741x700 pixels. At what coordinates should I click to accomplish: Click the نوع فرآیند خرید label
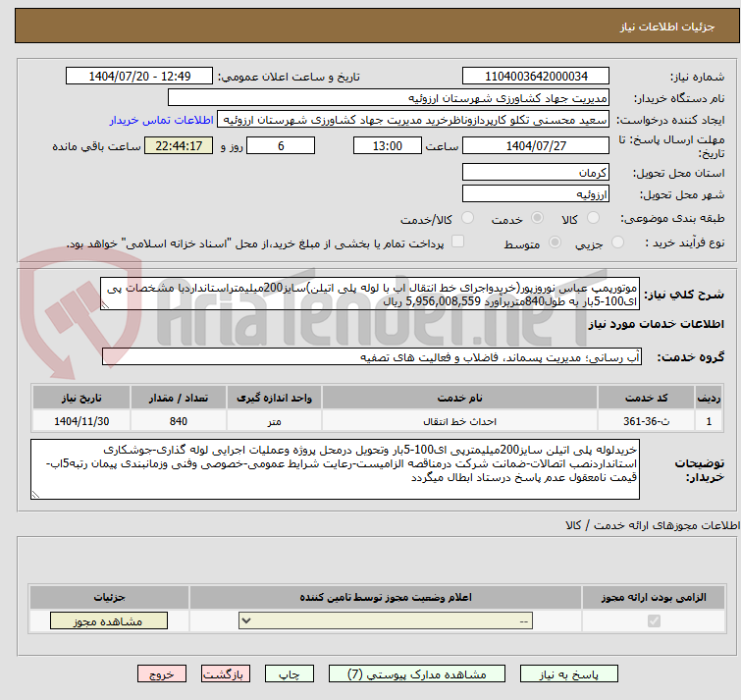[684, 242]
